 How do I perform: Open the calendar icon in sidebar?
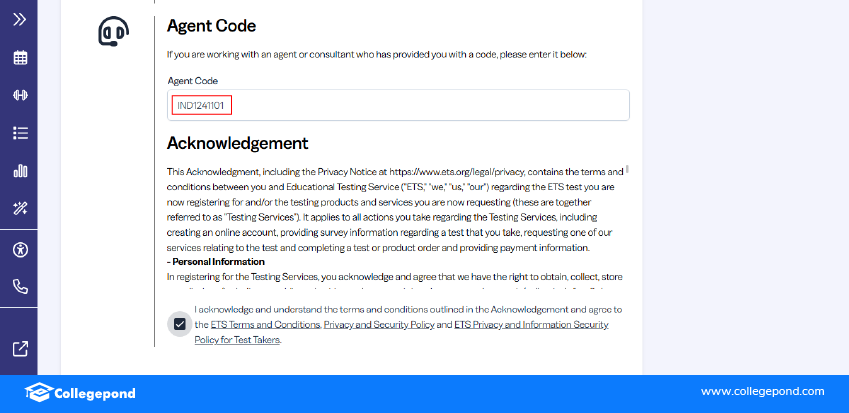[19, 57]
